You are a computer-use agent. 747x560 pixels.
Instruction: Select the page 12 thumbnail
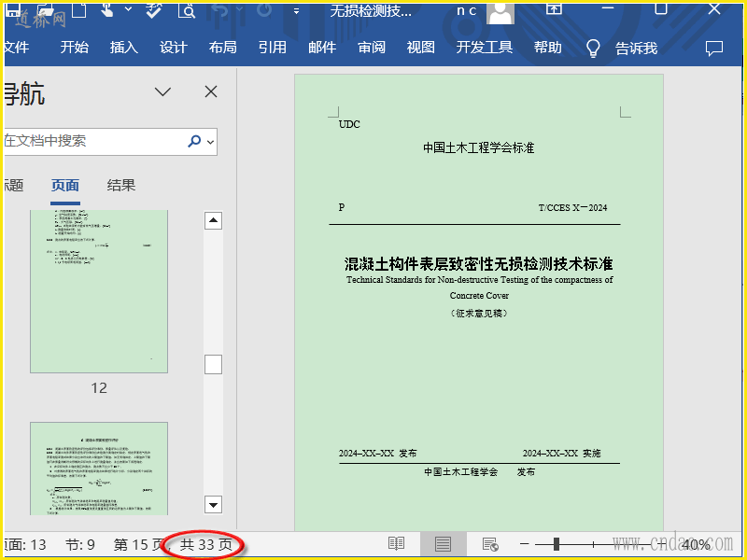99,291
